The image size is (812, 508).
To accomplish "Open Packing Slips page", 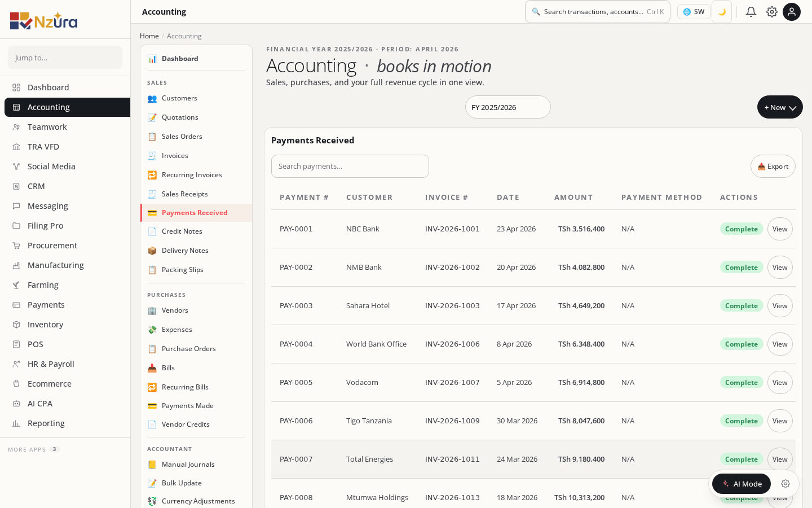I will 196,270.
